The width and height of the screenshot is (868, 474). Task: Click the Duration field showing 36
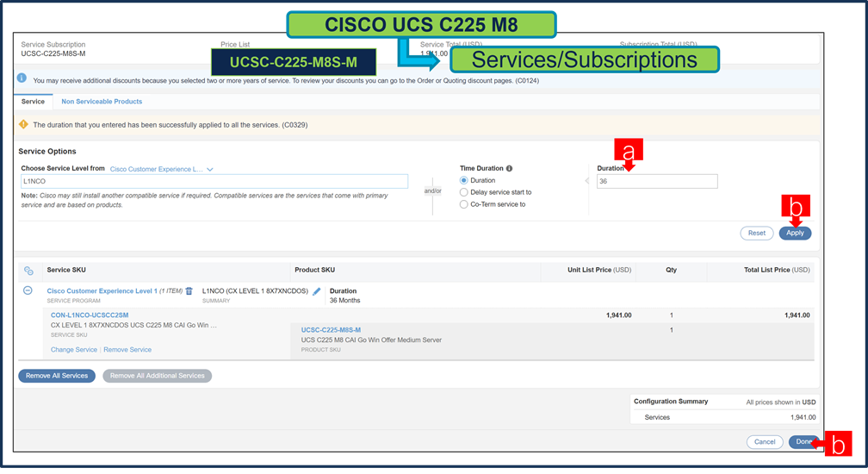point(657,181)
